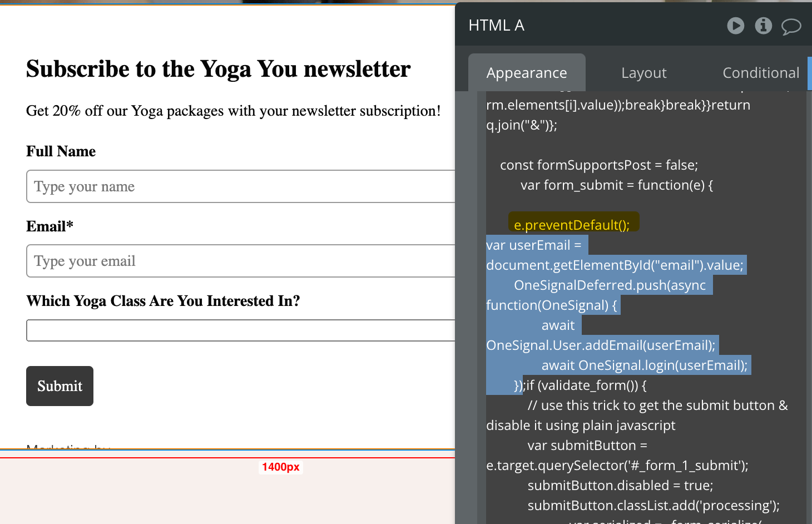Click 'Which Yoga Class Are You Interested In?' label

click(x=163, y=301)
